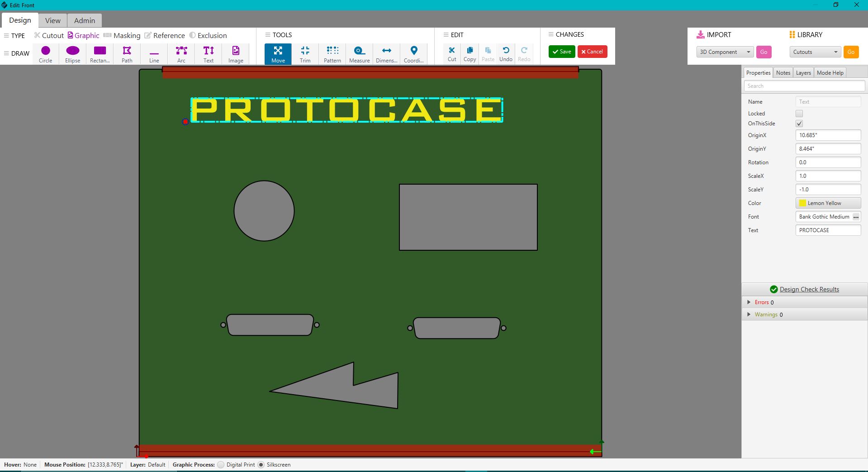
Task: Select the PROTOCASE text graphic on canvas
Action: click(x=347, y=110)
